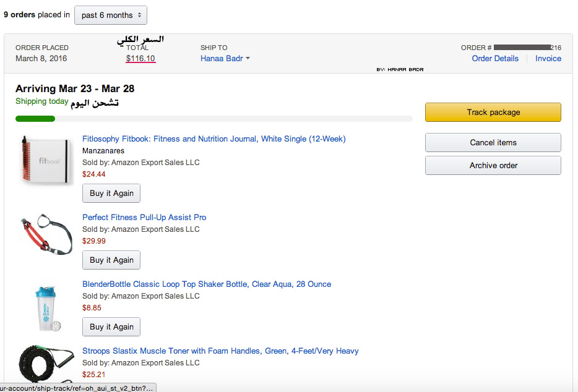Click the Cancel items button

click(493, 143)
